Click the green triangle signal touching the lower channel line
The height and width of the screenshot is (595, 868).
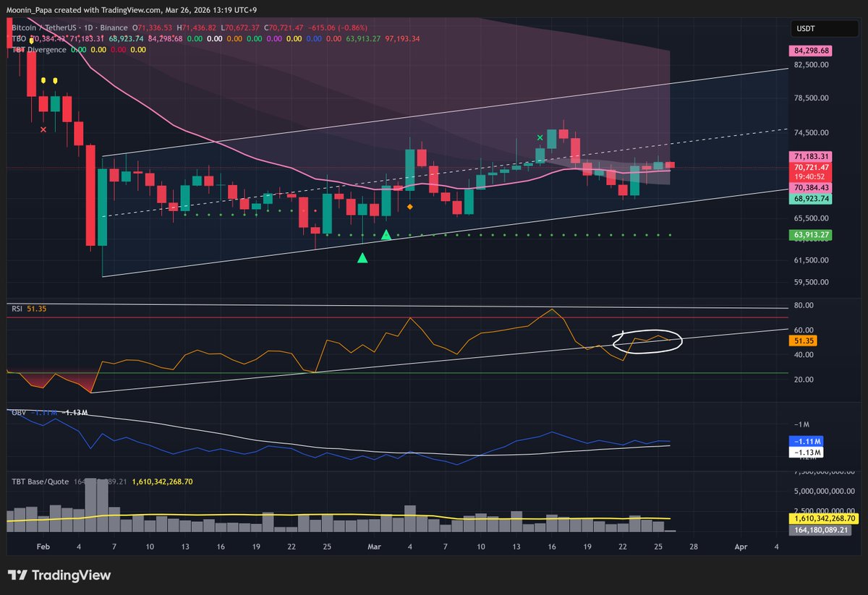pos(386,235)
